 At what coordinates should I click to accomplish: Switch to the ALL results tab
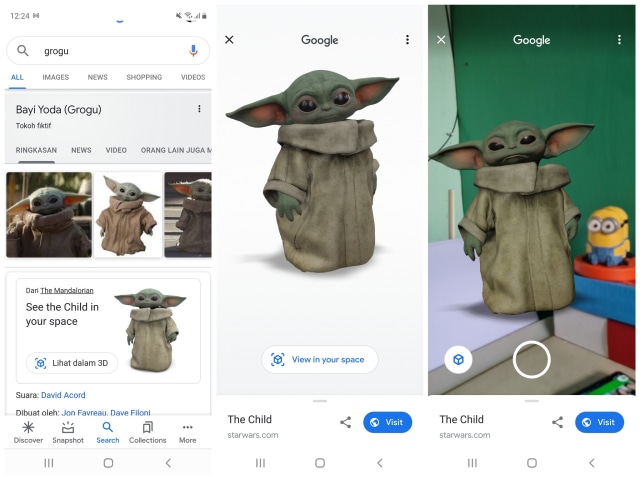coord(17,77)
